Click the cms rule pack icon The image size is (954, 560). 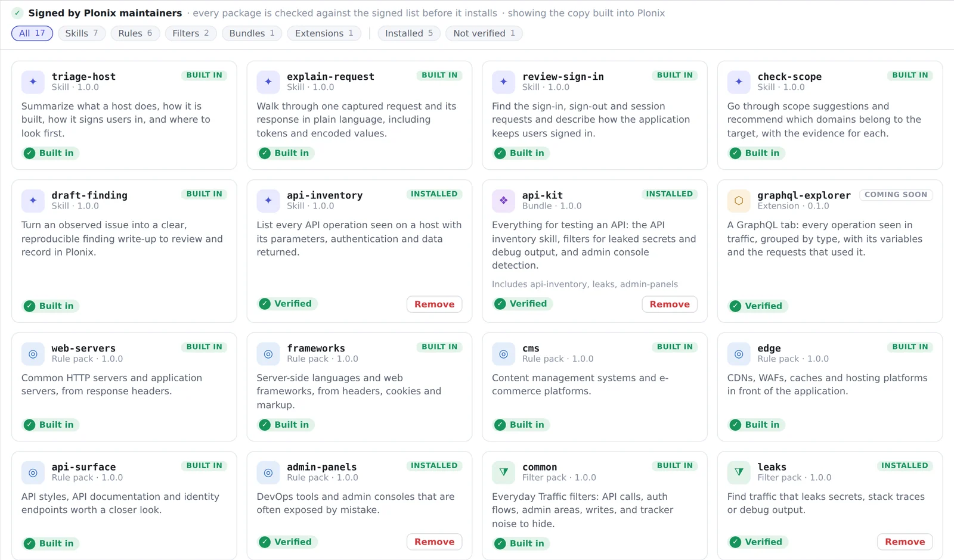503,354
